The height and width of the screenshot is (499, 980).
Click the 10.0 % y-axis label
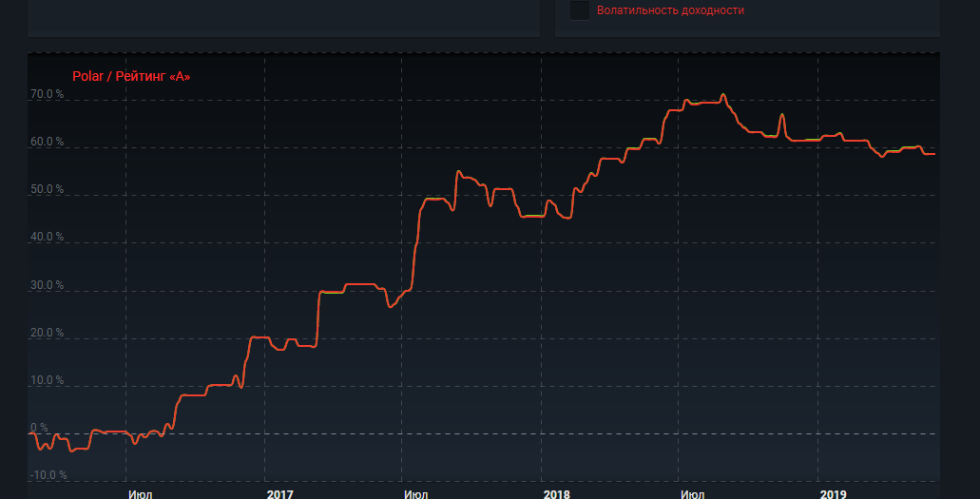47,380
